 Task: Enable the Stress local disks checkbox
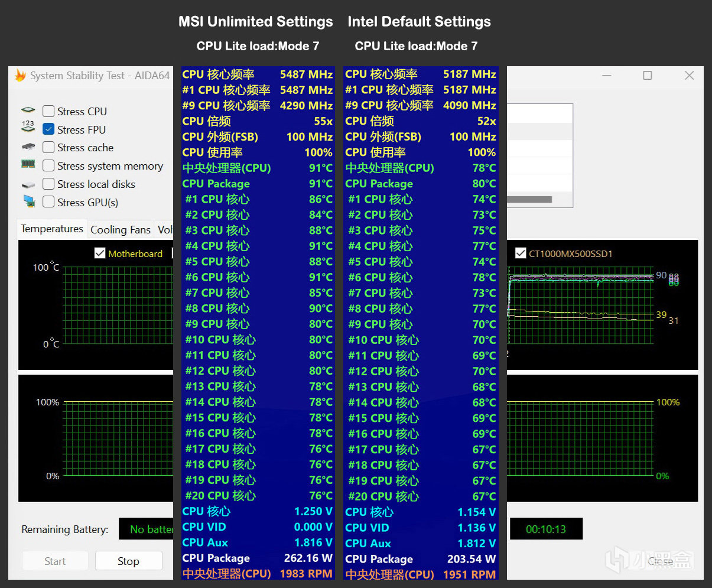coord(48,184)
